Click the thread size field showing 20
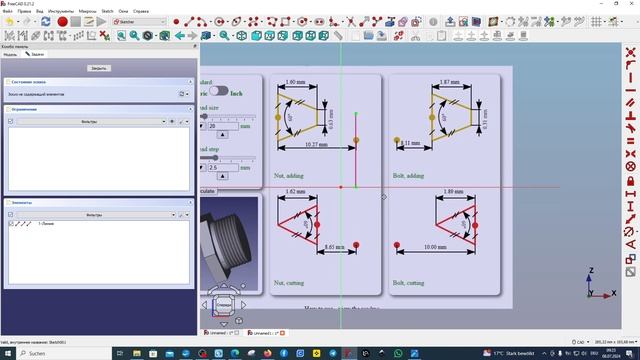 [x=223, y=126]
